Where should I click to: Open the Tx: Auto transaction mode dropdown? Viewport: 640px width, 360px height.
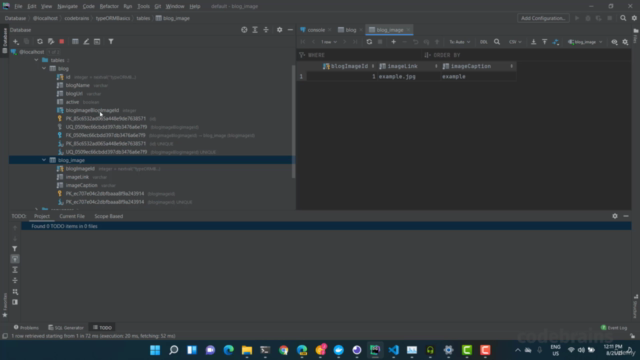[460, 42]
